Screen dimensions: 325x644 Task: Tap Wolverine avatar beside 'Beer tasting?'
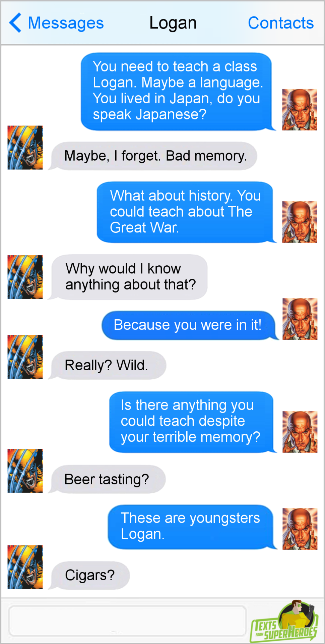pyautogui.click(x=25, y=471)
